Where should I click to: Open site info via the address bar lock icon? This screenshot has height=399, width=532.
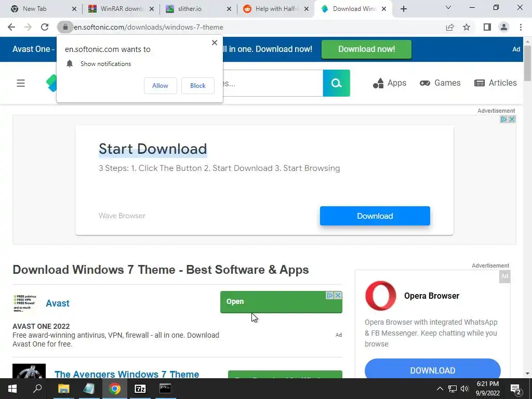[65, 27]
